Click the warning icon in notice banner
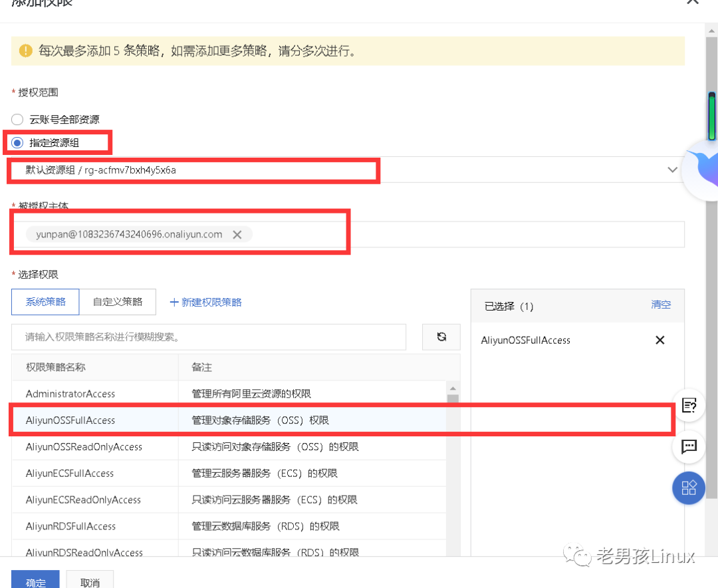Viewport: 718px width, 588px height. pos(26,51)
